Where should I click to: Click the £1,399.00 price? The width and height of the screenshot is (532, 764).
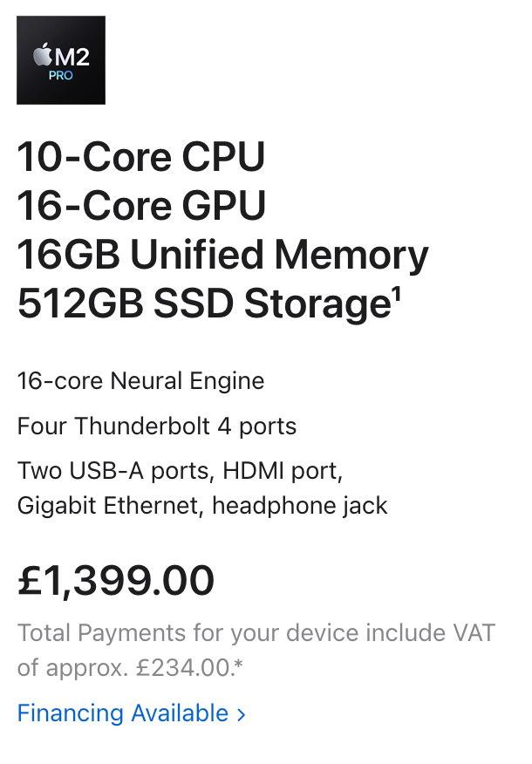(116, 581)
